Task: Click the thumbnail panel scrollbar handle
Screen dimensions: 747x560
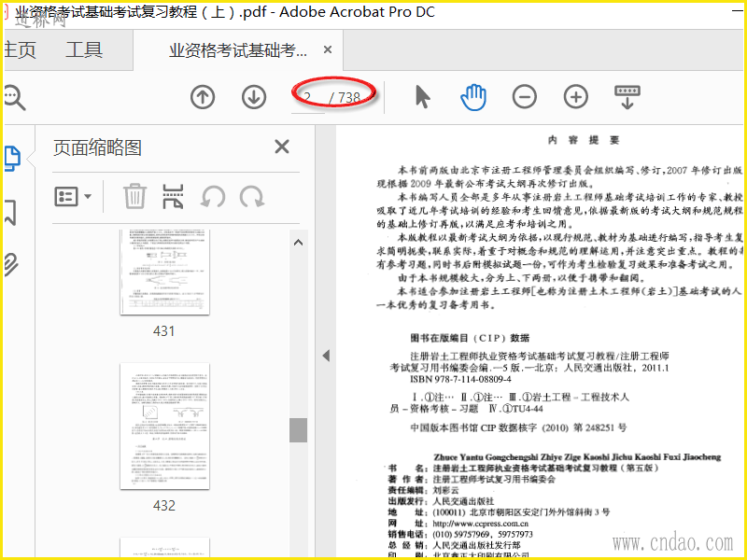Action: (298, 430)
